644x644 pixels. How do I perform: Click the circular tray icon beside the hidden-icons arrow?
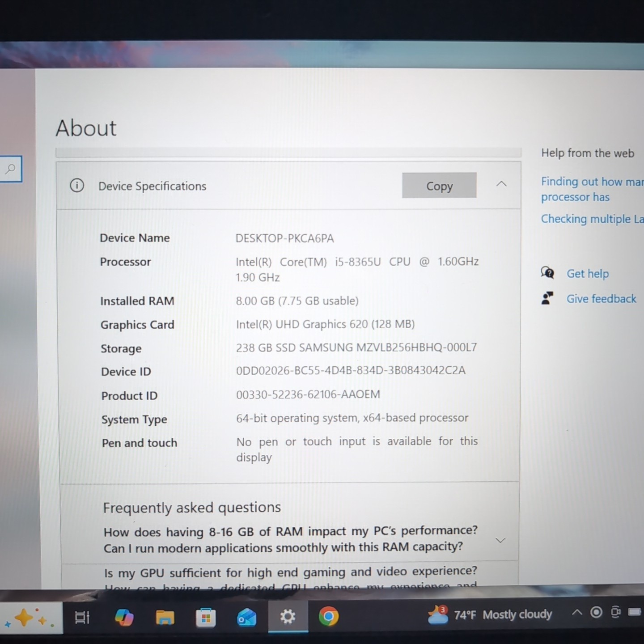click(x=596, y=612)
